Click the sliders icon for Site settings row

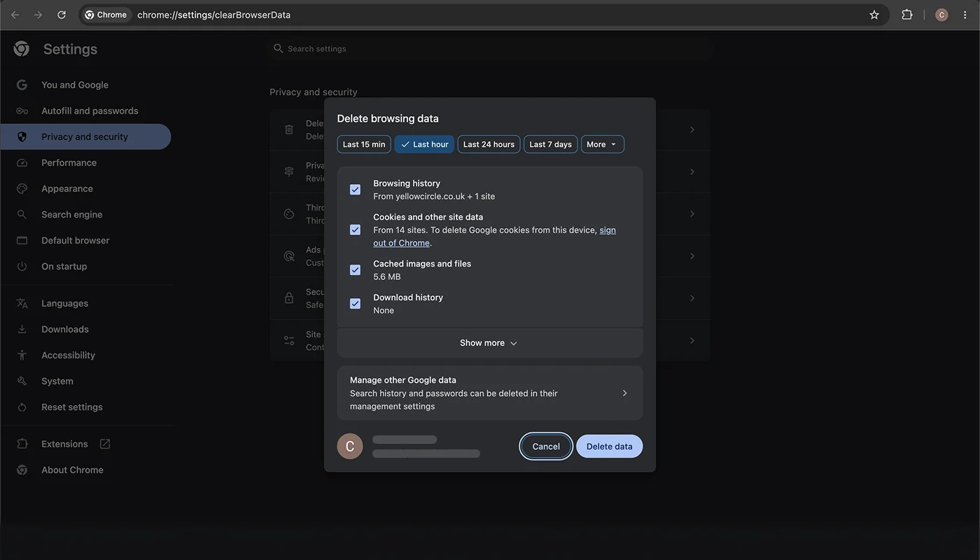(289, 340)
